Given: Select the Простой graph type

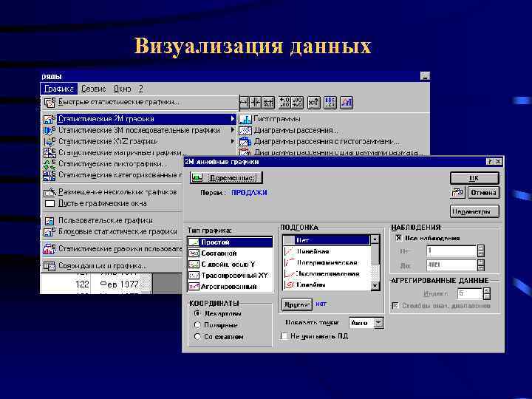Looking at the screenshot, I should click(230, 242).
